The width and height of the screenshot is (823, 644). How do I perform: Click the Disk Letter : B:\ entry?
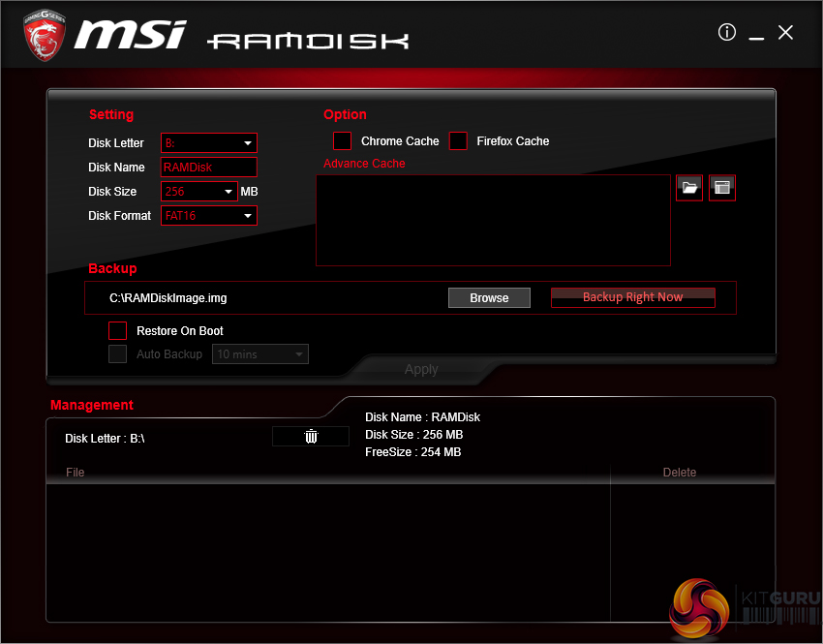tap(105, 439)
